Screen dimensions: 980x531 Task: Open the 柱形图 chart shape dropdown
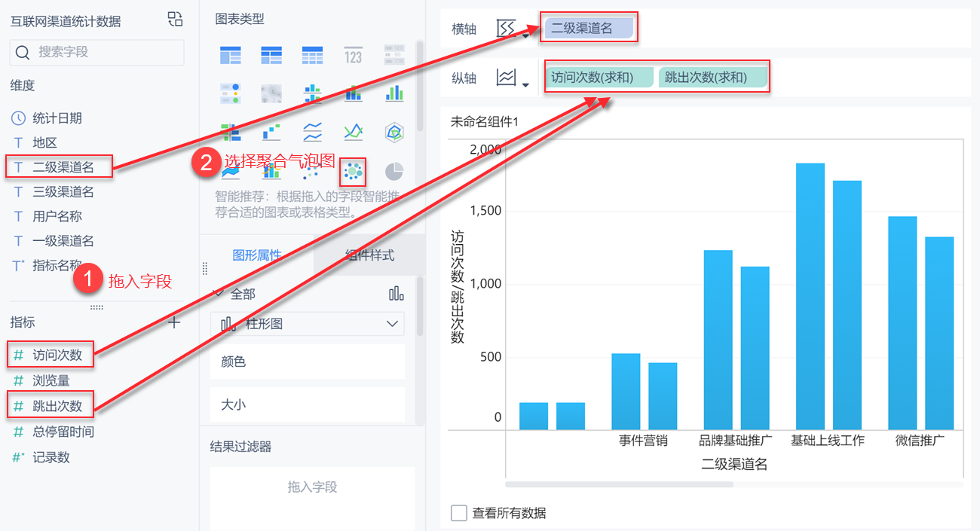point(307,324)
